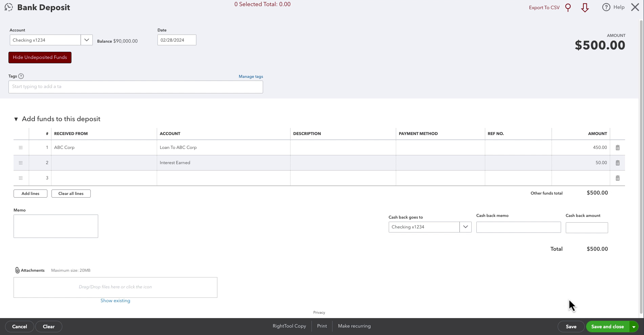Click Clear all lines button
Image resolution: width=644 pixels, height=335 pixels.
pyautogui.click(x=71, y=194)
